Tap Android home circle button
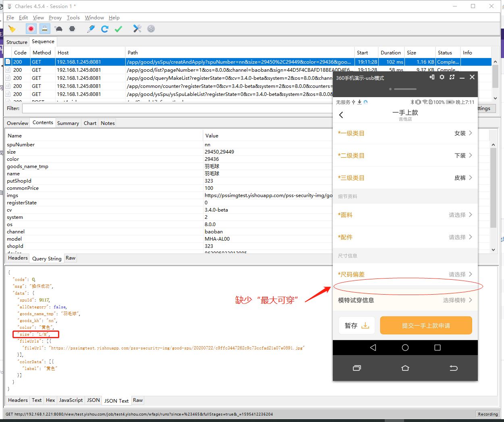This screenshot has height=422, width=504. pos(405,347)
